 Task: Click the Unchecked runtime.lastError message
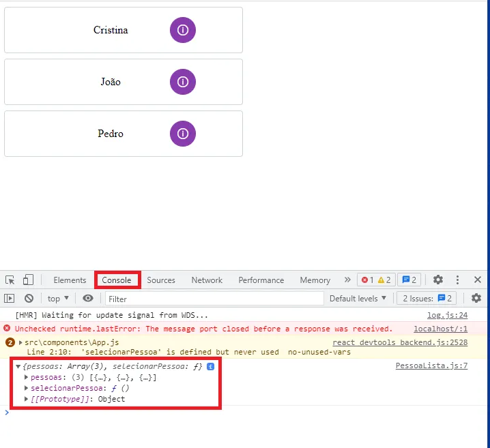point(204,329)
